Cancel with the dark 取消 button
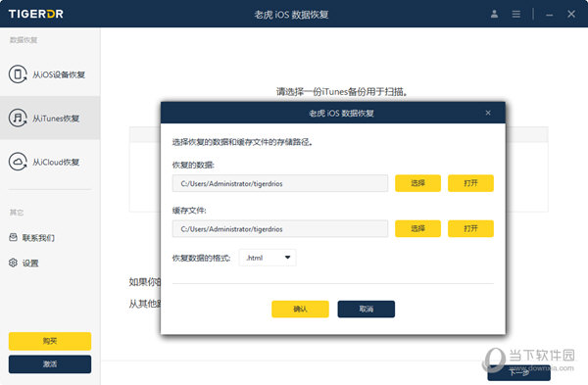 click(366, 309)
